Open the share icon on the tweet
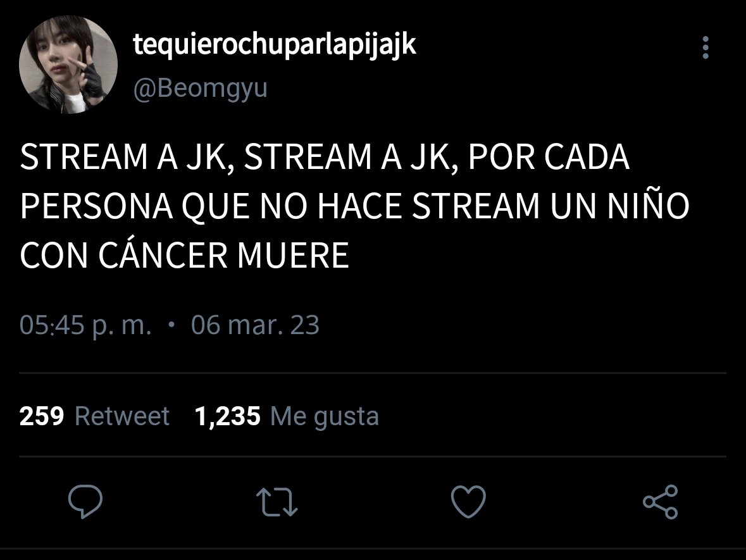 [x=661, y=502]
